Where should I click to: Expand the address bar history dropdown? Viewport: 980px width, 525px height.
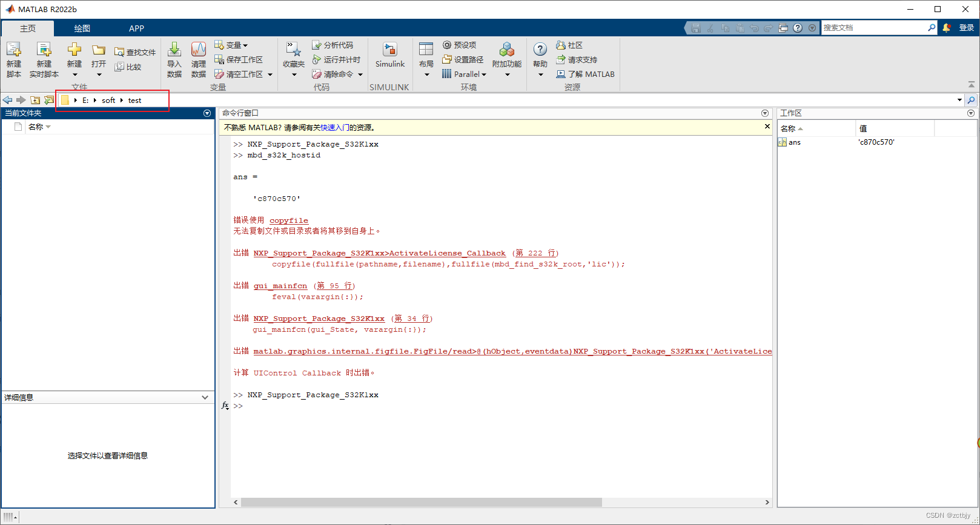(x=959, y=100)
